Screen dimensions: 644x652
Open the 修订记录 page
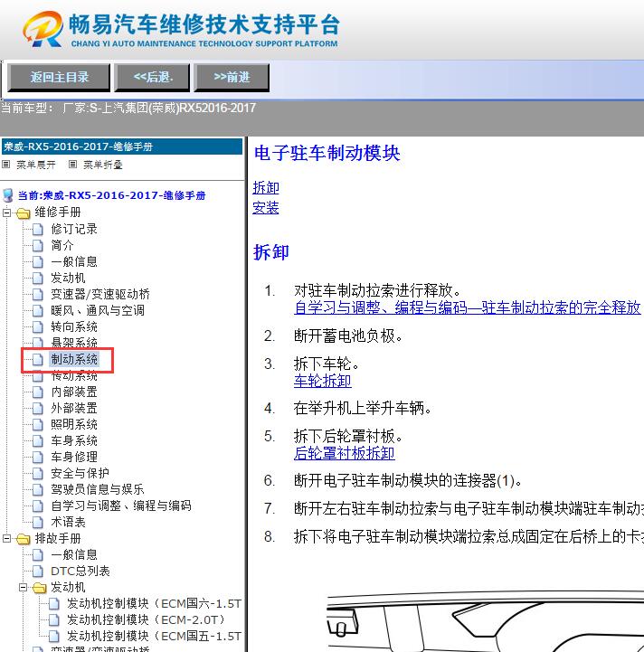(74, 229)
